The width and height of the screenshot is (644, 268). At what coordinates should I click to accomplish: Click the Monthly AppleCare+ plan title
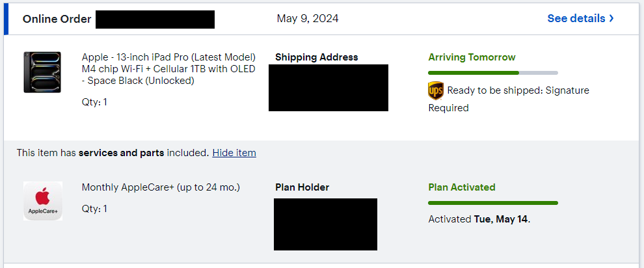pos(161,187)
